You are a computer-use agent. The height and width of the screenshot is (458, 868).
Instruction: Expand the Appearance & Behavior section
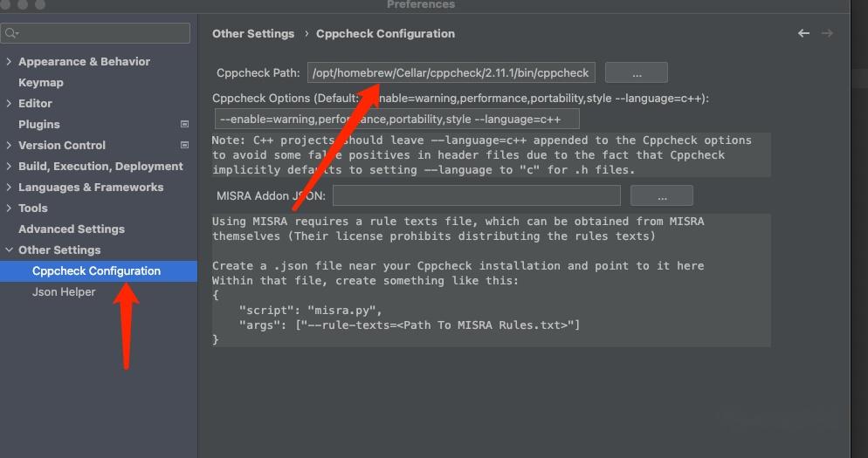click(9, 62)
